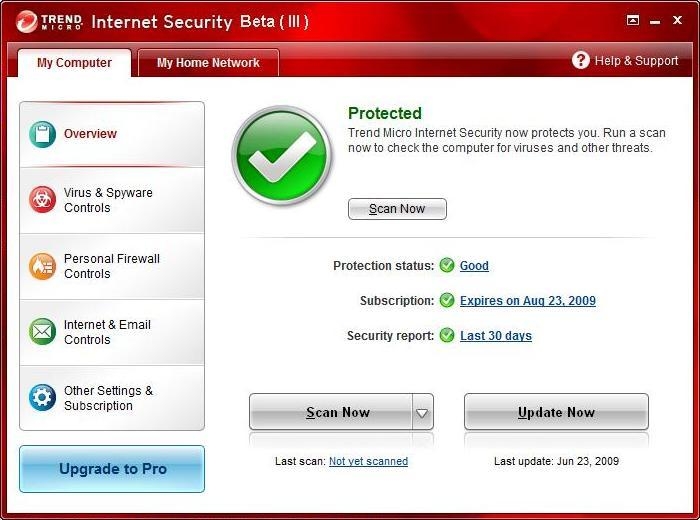Expand the Scan Now dropdown arrow
700x520 pixels.
tap(422, 412)
